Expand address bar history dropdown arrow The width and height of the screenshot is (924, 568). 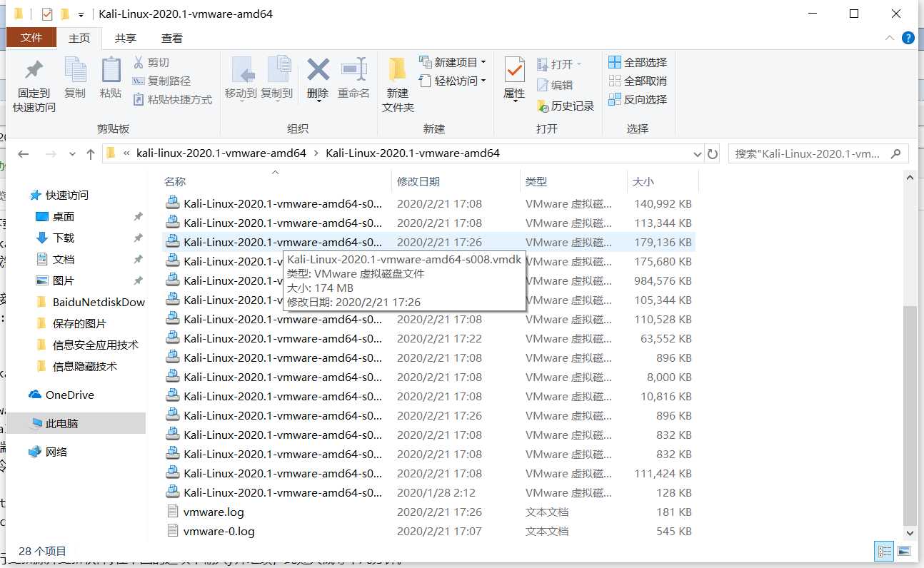(x=697, y=153)
